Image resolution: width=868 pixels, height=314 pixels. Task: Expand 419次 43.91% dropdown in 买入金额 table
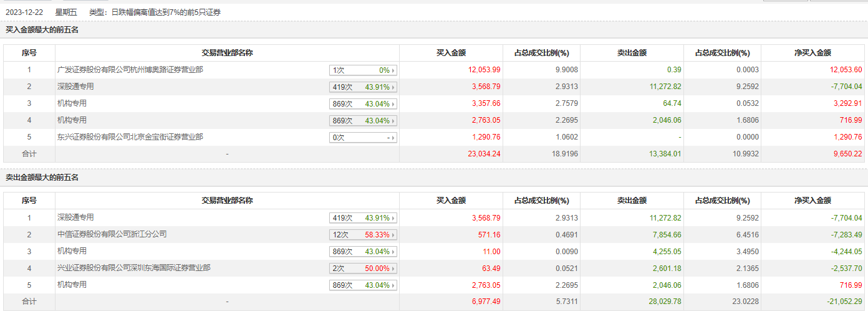[x=364, y=87]
